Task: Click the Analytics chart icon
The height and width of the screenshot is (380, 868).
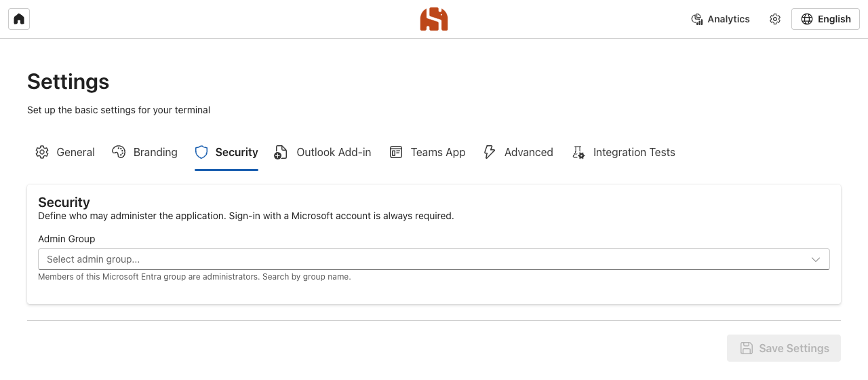Action: point(696,19)
